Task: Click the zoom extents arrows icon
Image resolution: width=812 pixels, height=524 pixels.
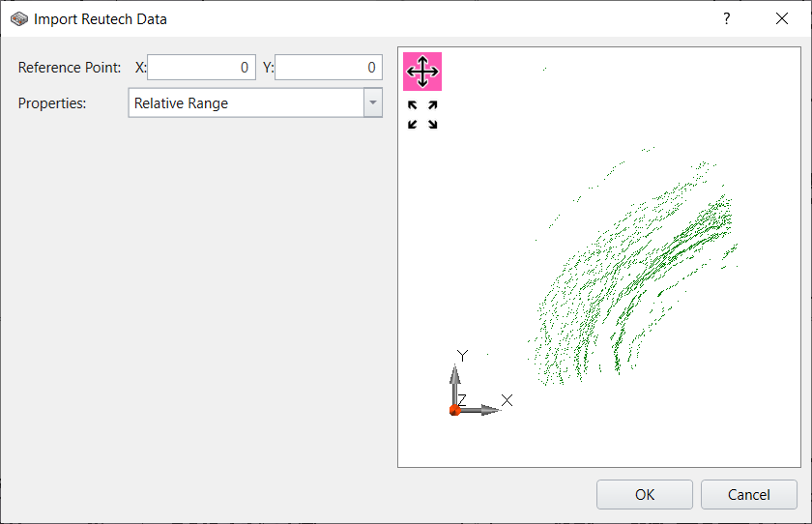Action: point(422,114)
